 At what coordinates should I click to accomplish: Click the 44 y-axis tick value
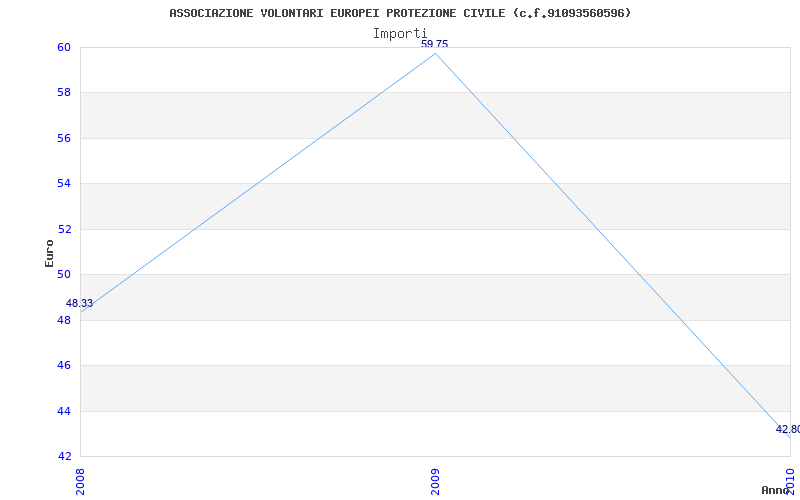(x=63, y=411)
